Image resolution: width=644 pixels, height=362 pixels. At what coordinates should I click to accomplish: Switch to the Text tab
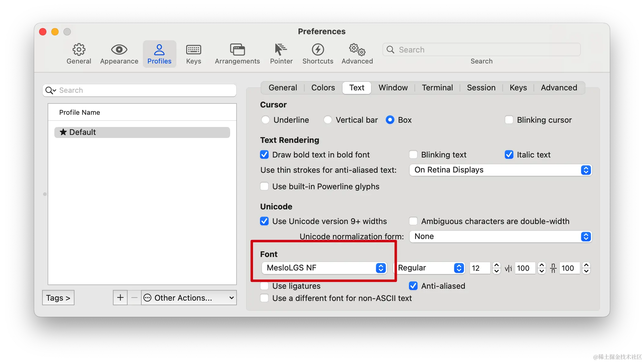tap(357, 88)
